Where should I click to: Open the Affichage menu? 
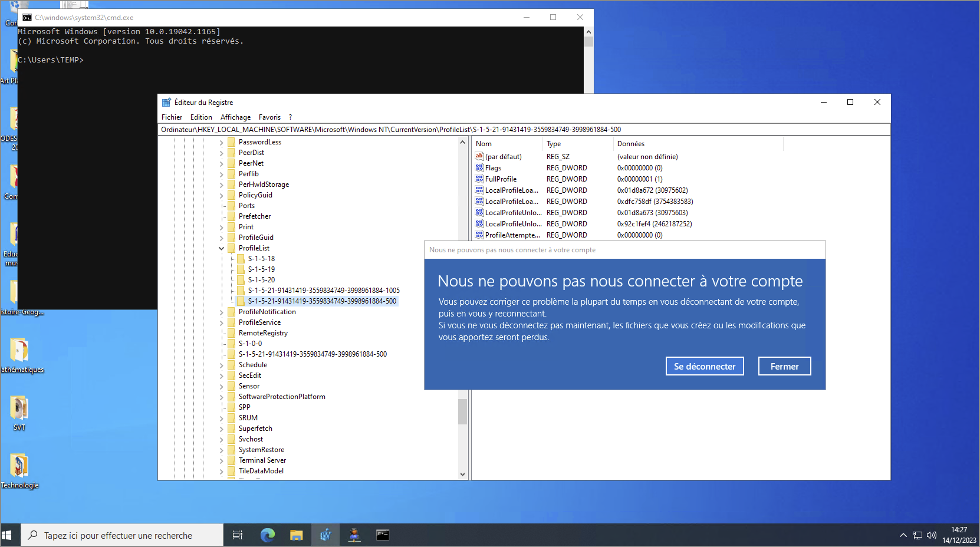click(x=235, y=117)
